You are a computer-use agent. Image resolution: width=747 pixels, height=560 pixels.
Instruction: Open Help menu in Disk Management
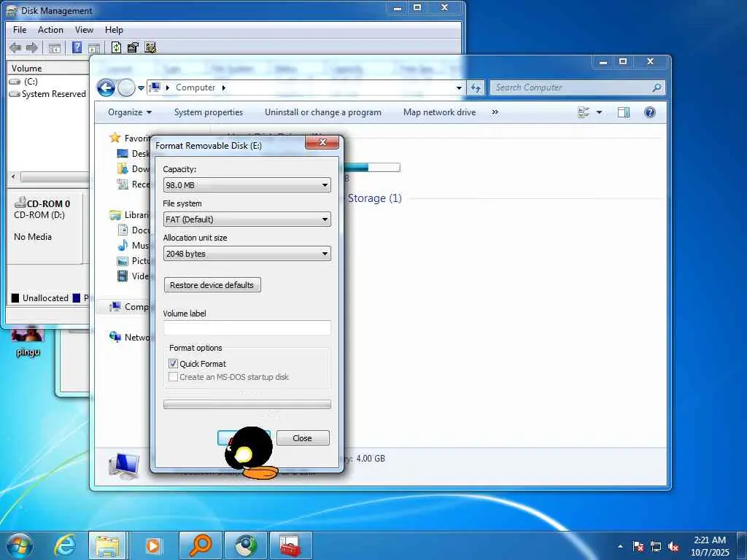tap(114, 29)
